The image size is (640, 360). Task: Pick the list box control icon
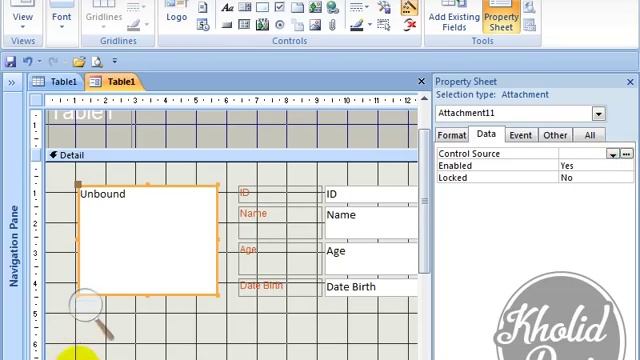coord(244,25)
